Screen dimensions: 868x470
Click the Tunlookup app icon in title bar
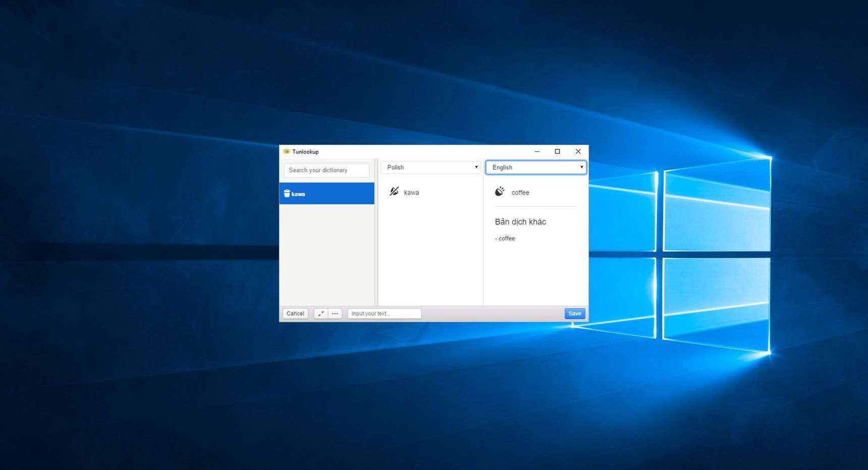287,151
